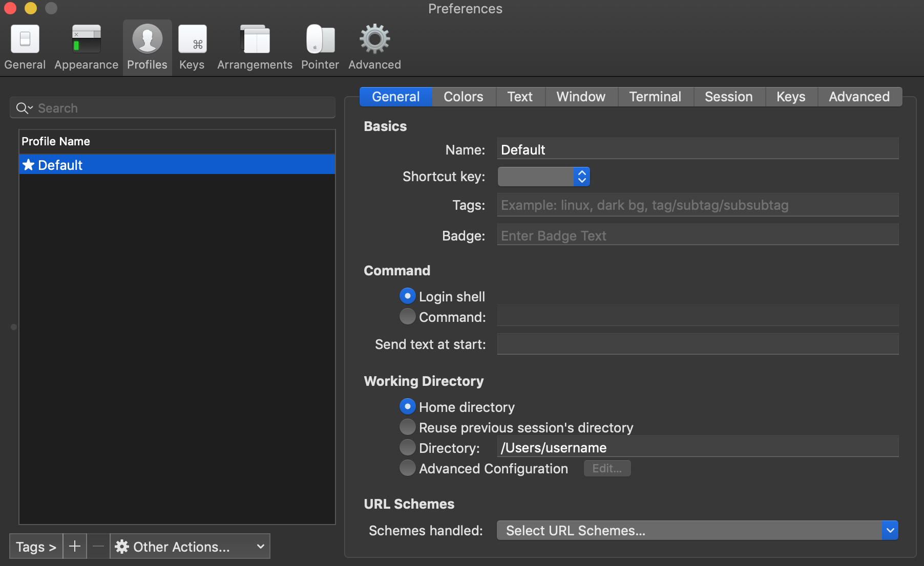This screenshot has width=924, height=566.
Task: Open the Pointer preferences pane
Action: (x=320, y=47)
